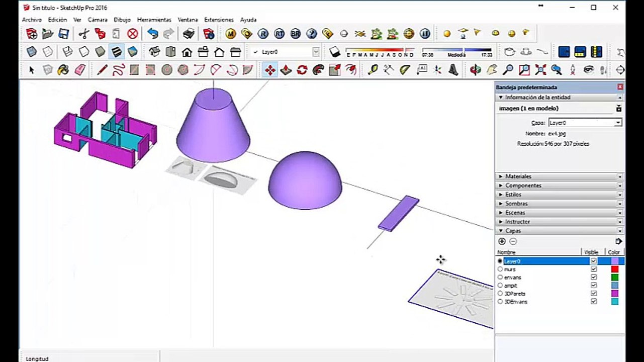The height and width of the screenshot is (362, 644).
Task: Close the Bandeja predeterminada tray
Action: (x=620, y=87)
